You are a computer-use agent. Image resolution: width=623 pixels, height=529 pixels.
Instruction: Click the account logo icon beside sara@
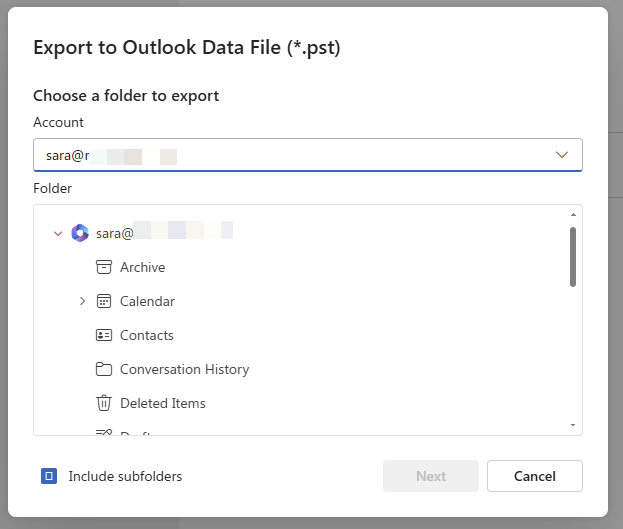tap(80, 233)
